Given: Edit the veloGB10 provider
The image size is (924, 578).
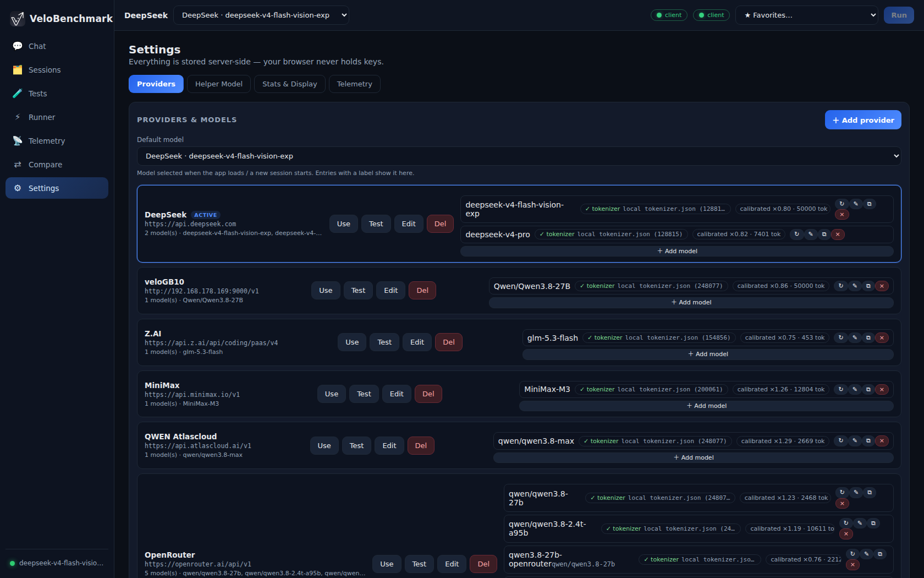Looking at the screenshot, I should coord(391,291).
